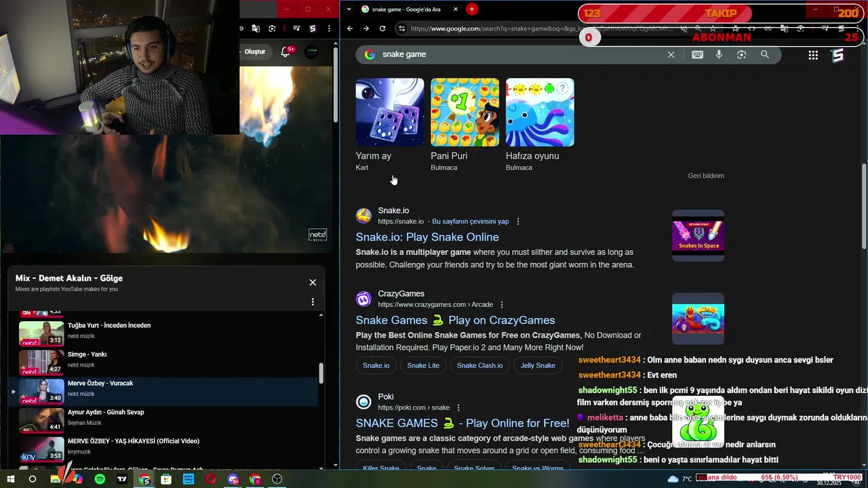Clear the Google search box text
Viewport: 868px width, 488px height.
click(671, 54)
